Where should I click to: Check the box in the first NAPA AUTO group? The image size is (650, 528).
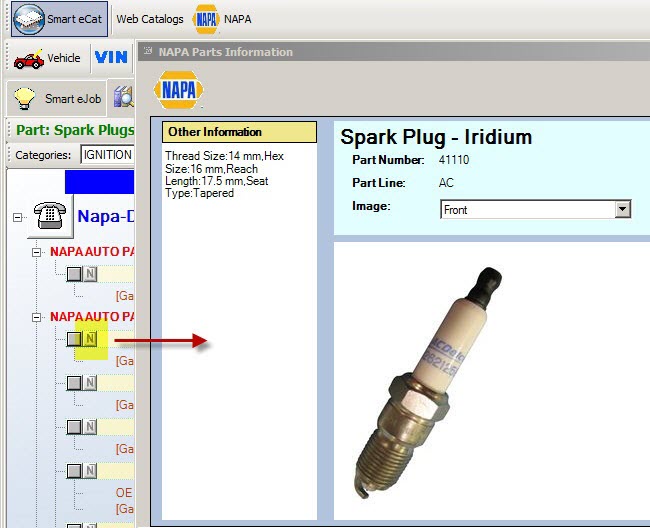click(x=74, y=273)
